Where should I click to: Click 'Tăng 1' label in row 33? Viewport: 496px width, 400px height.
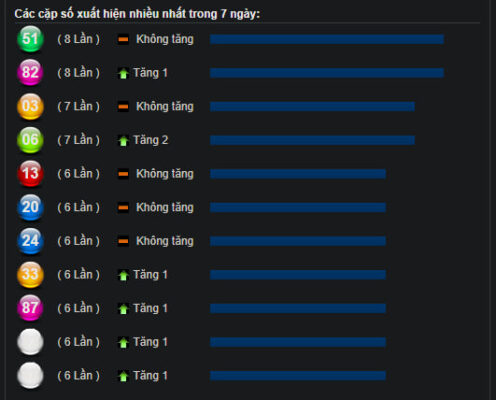click(150, 275)
